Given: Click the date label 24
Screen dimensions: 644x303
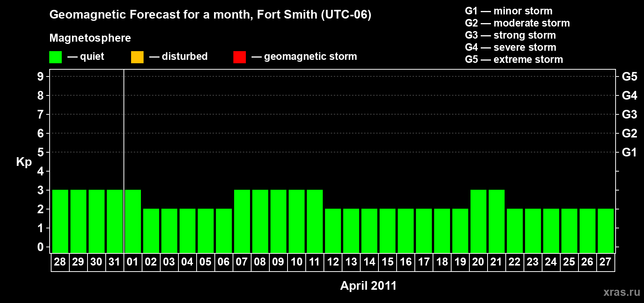Looking at the screenshot, I should [551, 262].
